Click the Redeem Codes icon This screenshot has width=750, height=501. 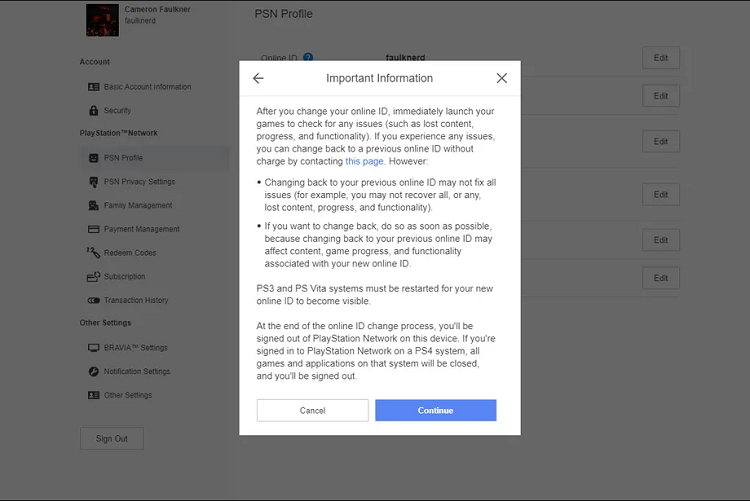point(93,252)
